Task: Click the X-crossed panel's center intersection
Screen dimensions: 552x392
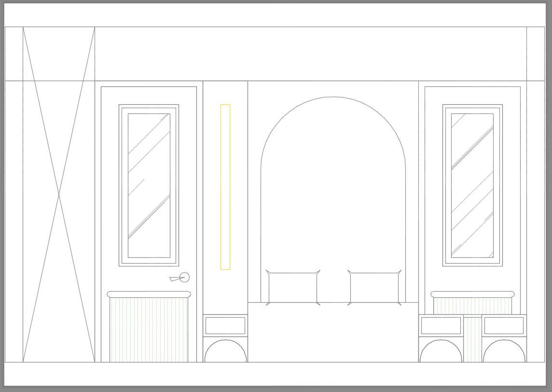Action: tap(59, 195)
